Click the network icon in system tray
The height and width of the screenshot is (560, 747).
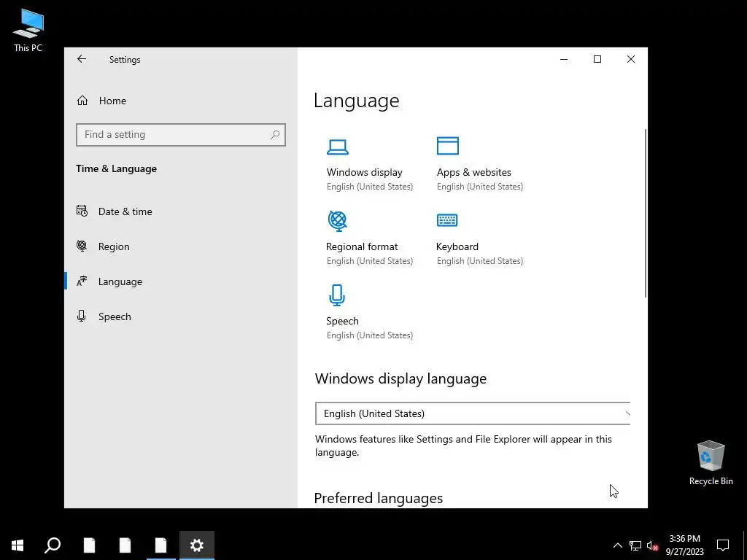(x=635, y=545)
